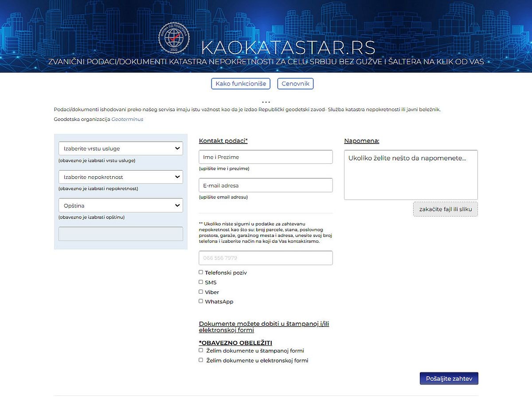Focus the Ime i Prezime field
532x403 pixels.
(x=266, y=157)
